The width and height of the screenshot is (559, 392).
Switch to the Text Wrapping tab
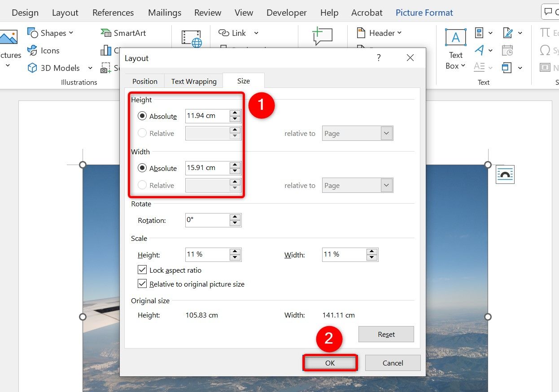coord(193,81)
